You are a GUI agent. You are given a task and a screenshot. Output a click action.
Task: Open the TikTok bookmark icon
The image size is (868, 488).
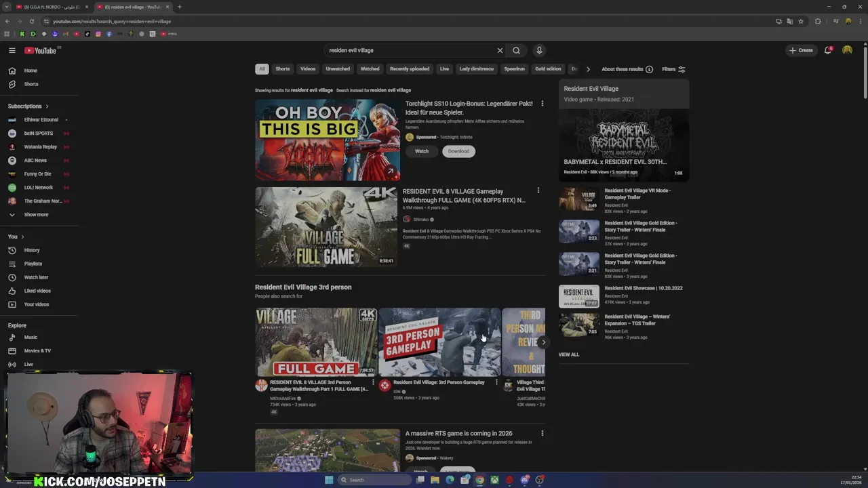(x=87, y=34)
